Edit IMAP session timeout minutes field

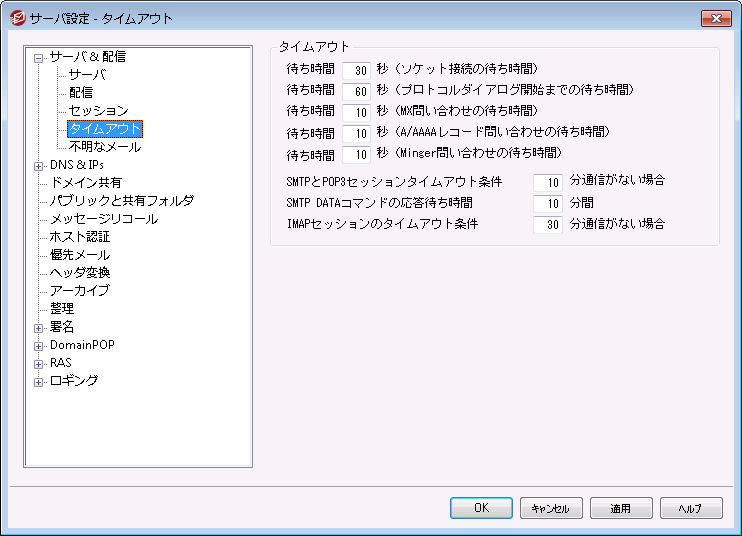tap(547, 225)
